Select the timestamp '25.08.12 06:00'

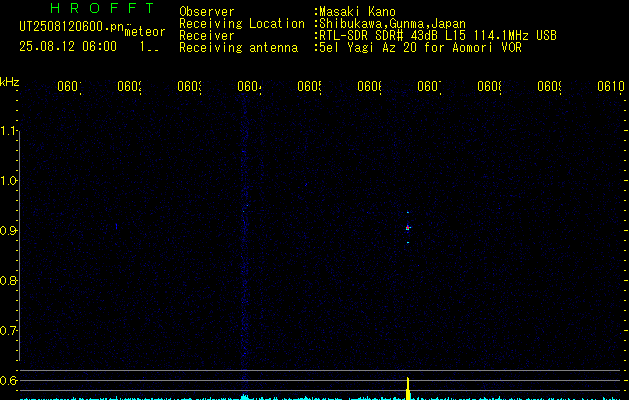coord(68,46)
